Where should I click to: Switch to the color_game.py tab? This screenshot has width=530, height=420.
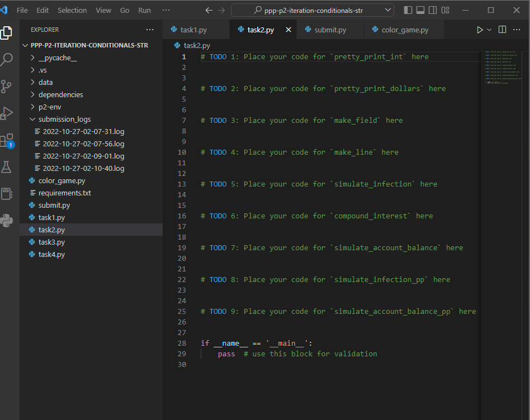pos(404,30)
